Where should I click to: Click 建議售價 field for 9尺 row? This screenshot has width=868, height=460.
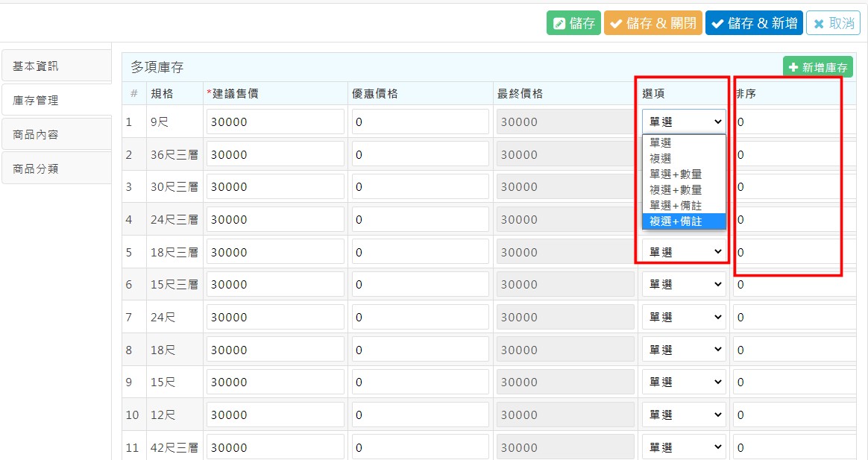click(x=275, y=122)
